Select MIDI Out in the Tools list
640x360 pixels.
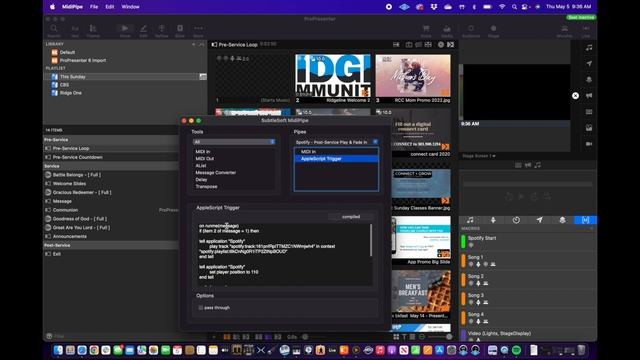tap(204, 158)
